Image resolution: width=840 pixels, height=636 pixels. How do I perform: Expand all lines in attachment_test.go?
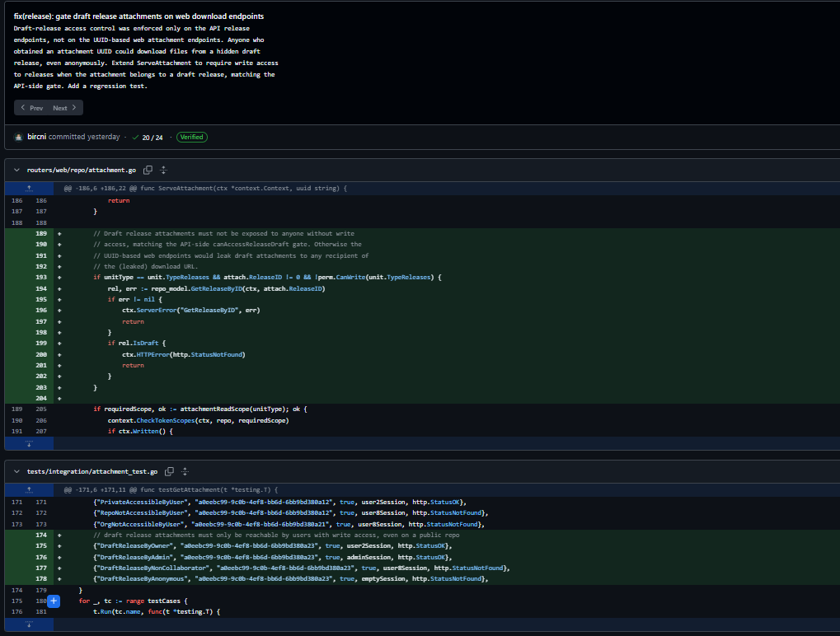coord(185,471)
